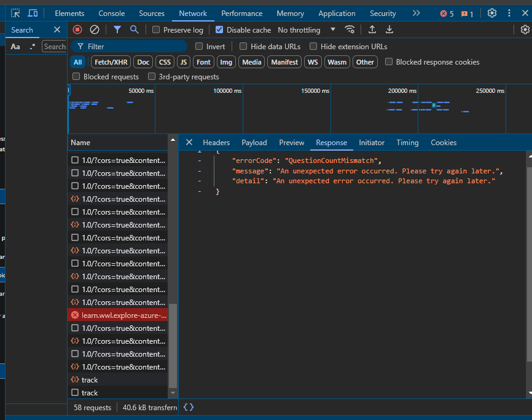This screenshot has width=532, height=420.
Task: Switch to Console tab
Action: tap(112, 14)
